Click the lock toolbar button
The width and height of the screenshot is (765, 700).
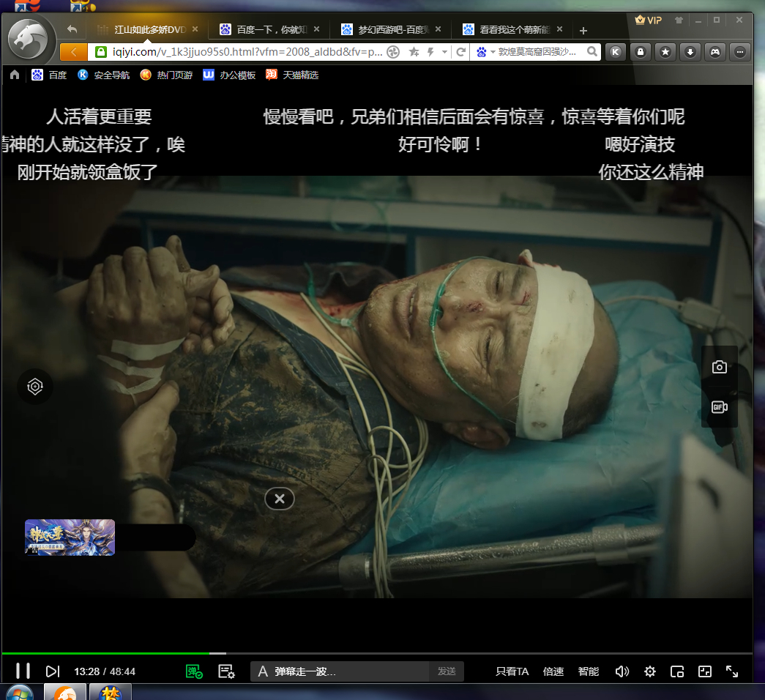(x=641, y=52)
